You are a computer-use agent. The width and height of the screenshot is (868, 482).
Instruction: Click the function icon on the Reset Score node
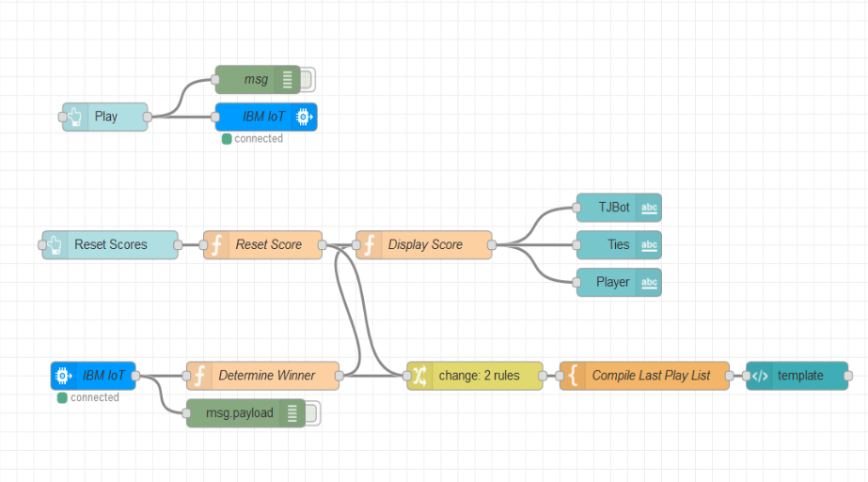[215, 245]
